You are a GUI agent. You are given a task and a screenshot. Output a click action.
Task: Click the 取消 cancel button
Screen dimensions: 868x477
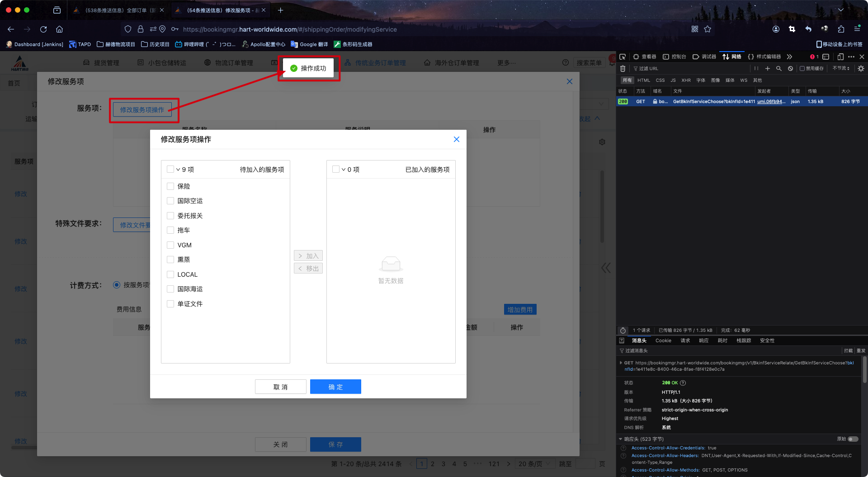280,387
